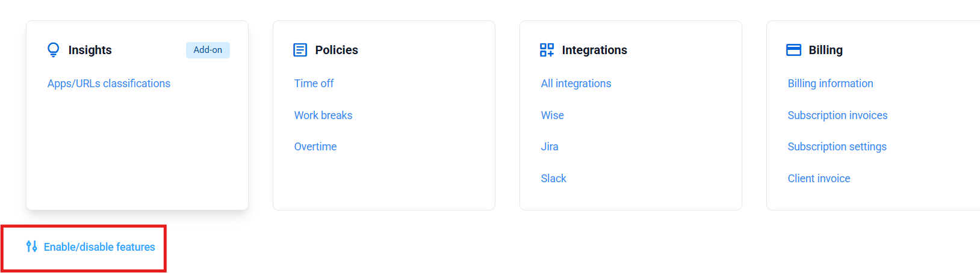980x273 pixels.
Task: Click the Insights lightbulb icon
Action: click(x=54, y=50)
